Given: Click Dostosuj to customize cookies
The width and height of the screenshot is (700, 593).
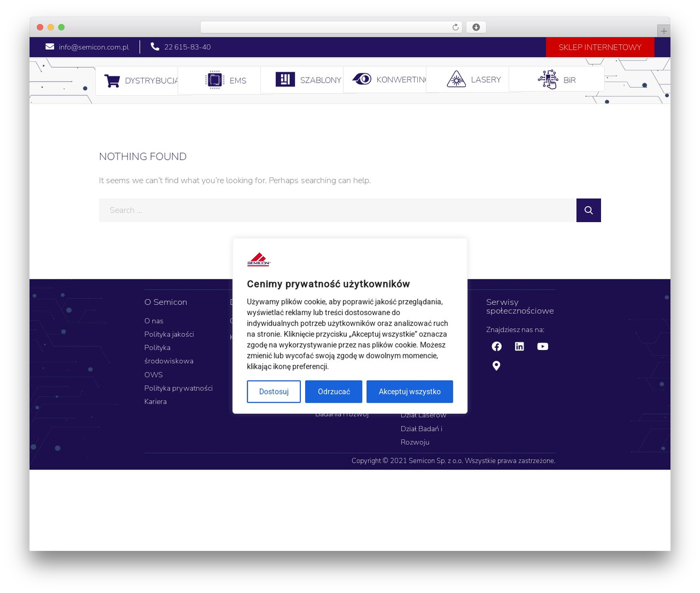Looking at the screenshot, I should (x=274, y=392).
